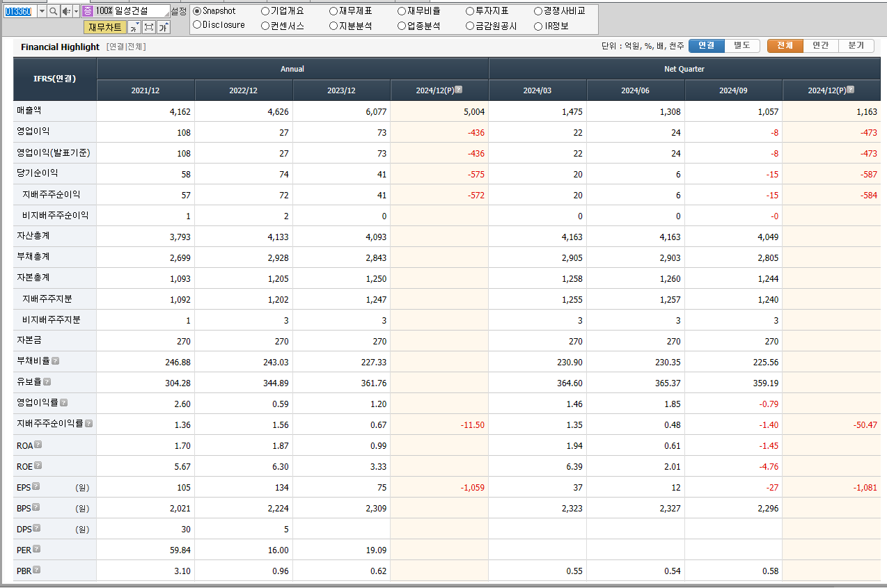
Task: Click the 자본금 row label
Action: tap(29, 340)
